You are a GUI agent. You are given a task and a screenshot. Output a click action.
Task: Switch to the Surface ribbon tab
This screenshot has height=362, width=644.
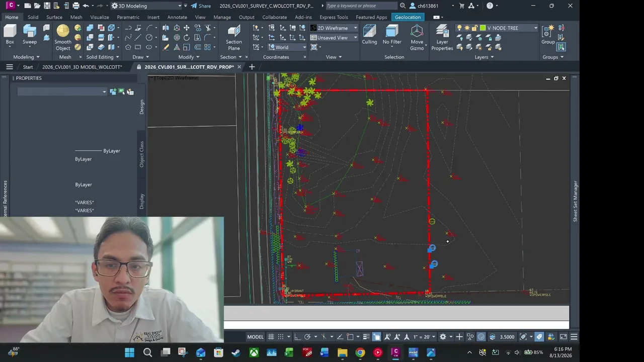coord(54,17)
